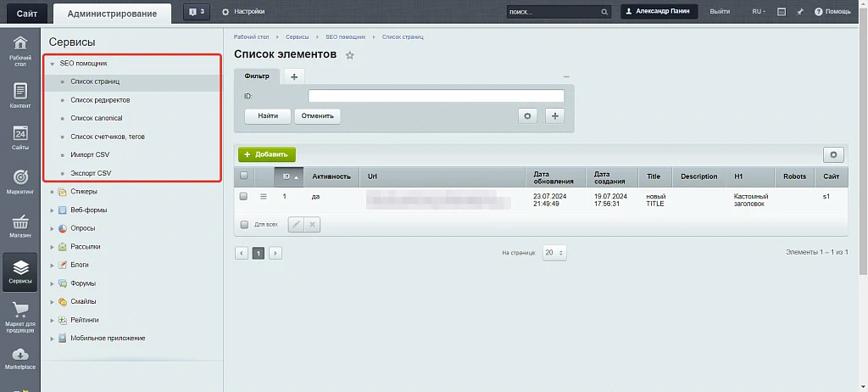Open the per-page count dropdown

(x=554, y=252)
